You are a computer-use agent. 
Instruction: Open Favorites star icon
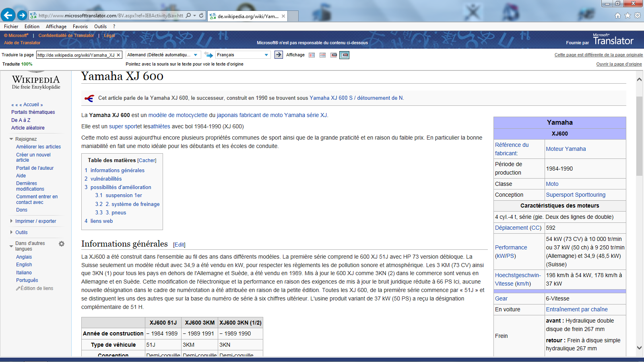[627, 15]
